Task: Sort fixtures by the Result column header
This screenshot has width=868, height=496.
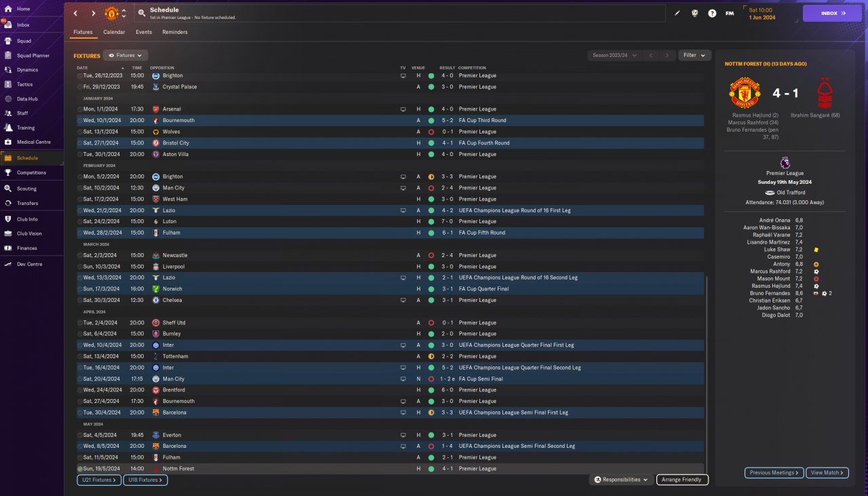Action: pyautogui.click(x=448, y=68)
